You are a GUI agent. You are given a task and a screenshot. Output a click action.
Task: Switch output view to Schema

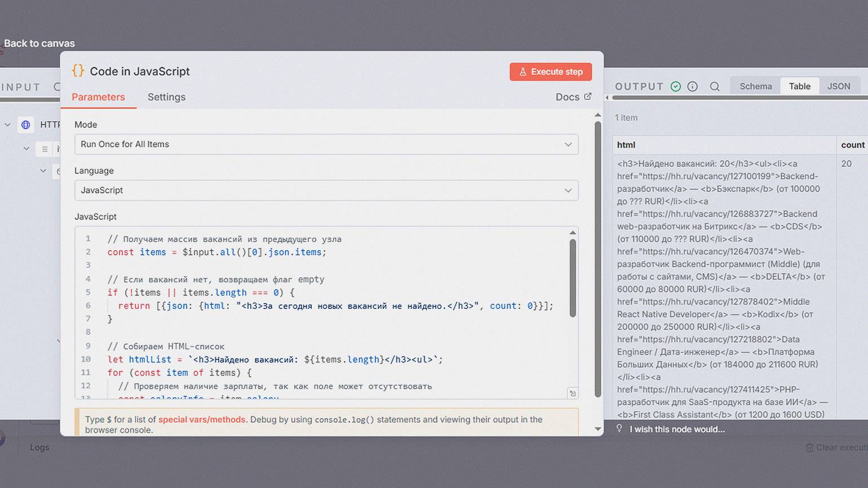pos(755,86)
